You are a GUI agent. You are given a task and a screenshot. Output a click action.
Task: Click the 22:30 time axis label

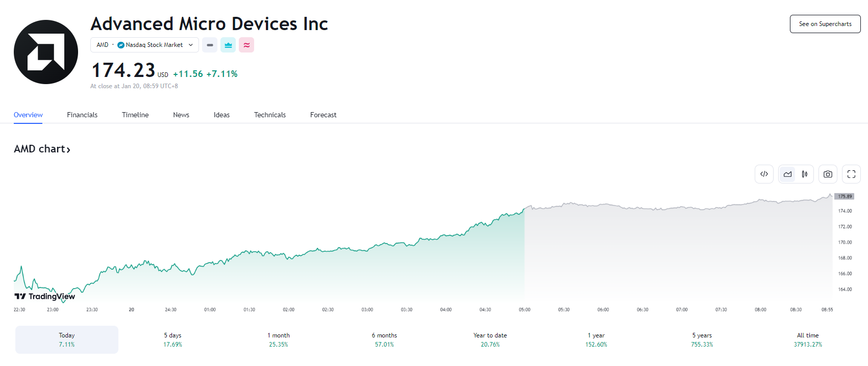[x=19, y=309]
